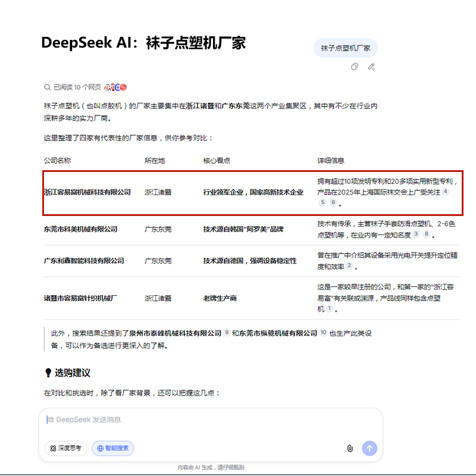
Task: Click '广东东莞' in the 广东利鑫 row
Action: click(158, 261)
